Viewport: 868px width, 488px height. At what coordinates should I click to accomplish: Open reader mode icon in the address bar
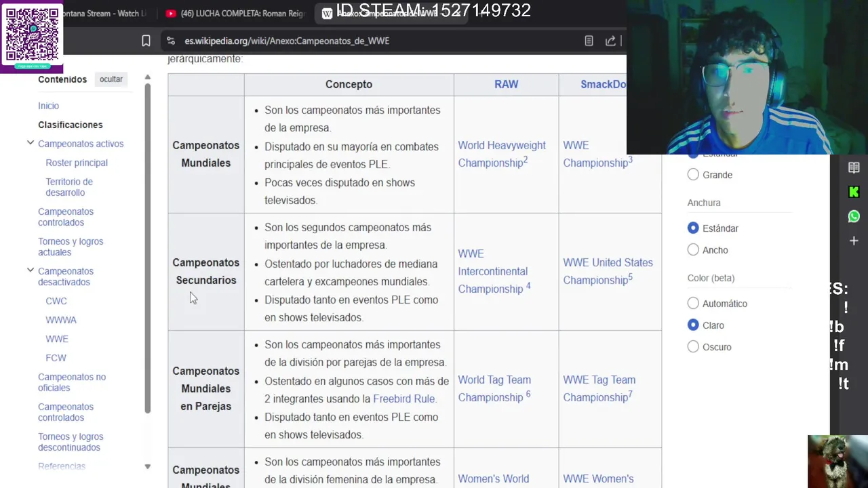pyautogui.click(x=589, y=41)
